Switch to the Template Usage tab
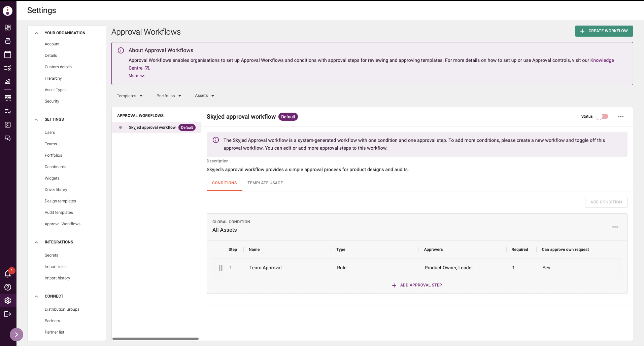 (265, 183)
